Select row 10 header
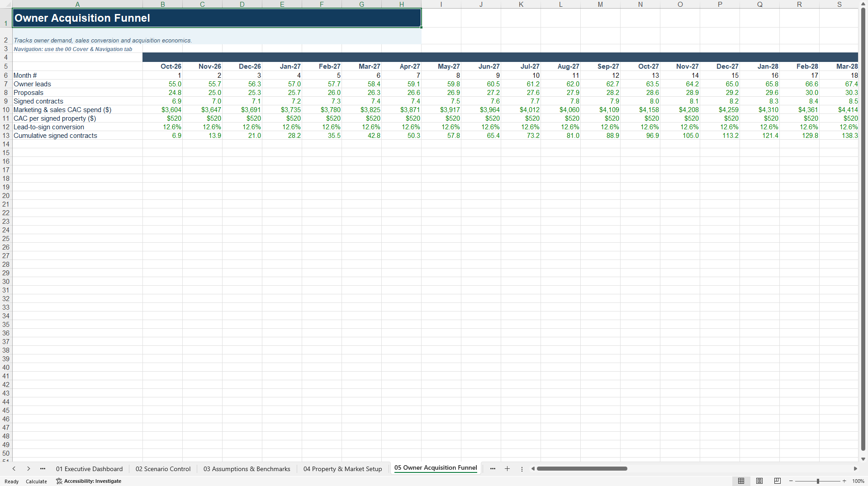Image resolution: width=868 pixels, height=486 pixels. 6,110
